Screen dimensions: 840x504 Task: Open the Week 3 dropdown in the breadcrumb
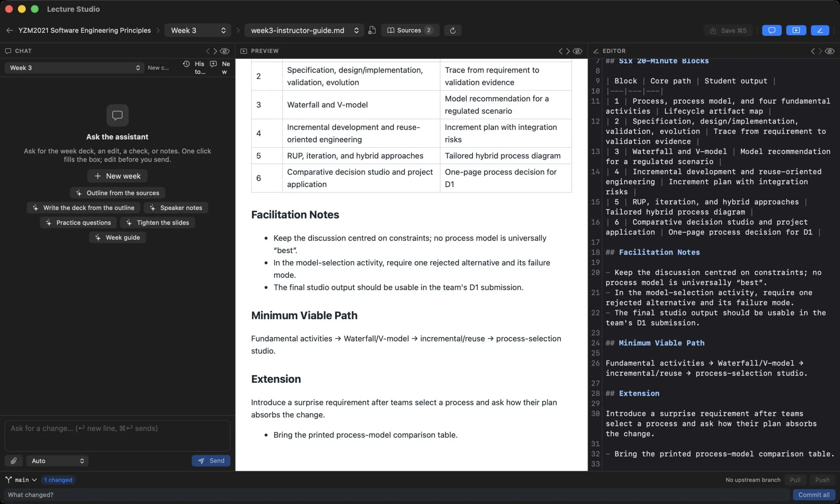coord(198,30)
